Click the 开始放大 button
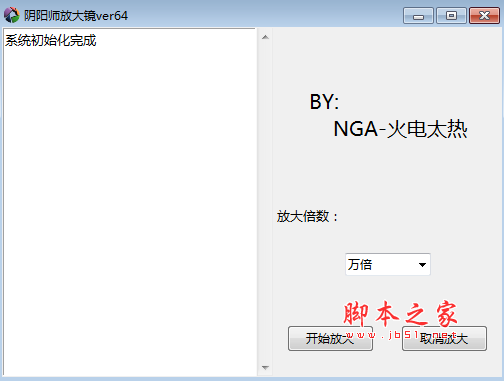 tap(330, 338)
